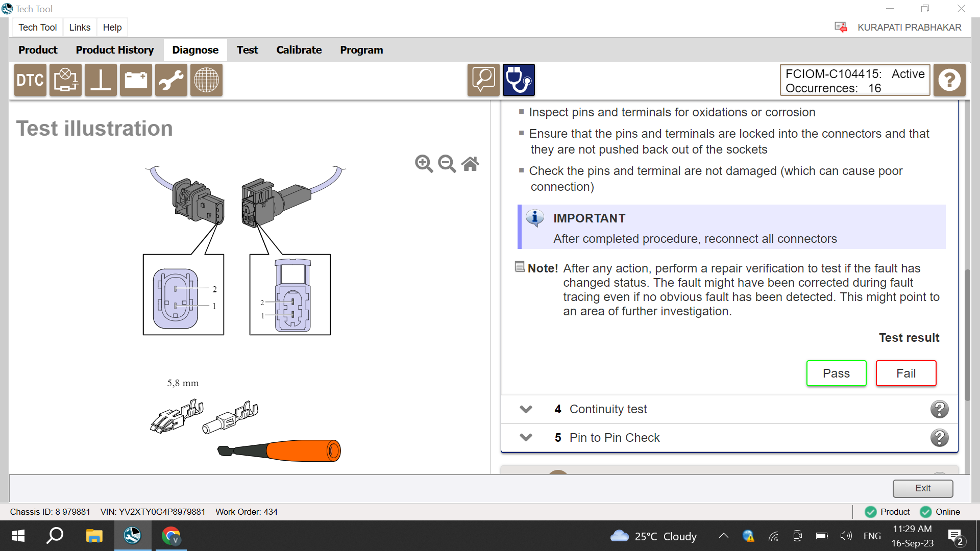Click the Online status indicator
This screenshot has width=980, height=551.
tap(940, 512)
